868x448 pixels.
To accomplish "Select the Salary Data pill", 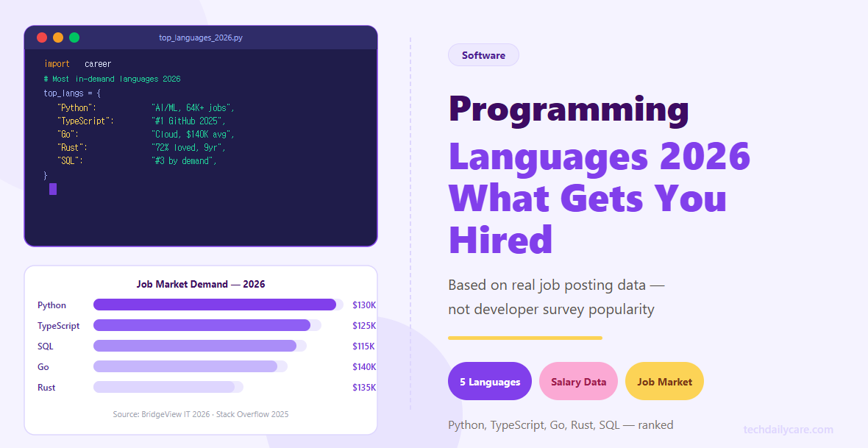I will (x=578, y=381).
